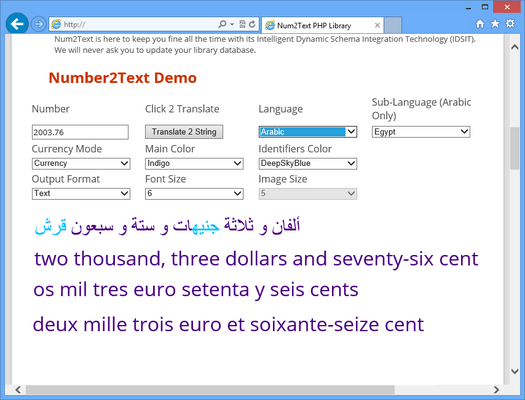Viewport: 525px width, 400px height.
Task: Click the vertical scrollbar up arrow
Action: (x=515, y=48)
